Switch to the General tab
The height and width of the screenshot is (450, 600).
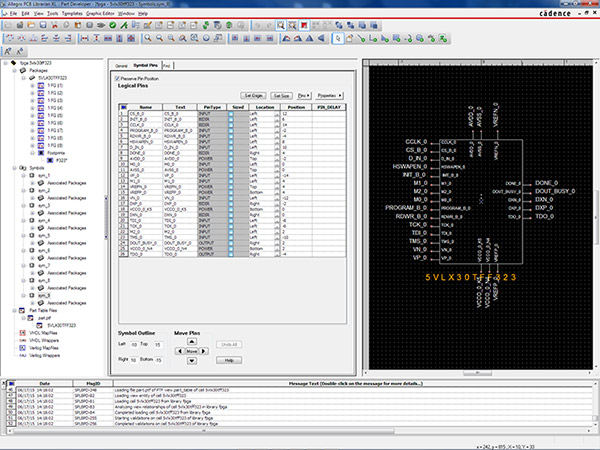pyautogui.click(x=121, y=66)
